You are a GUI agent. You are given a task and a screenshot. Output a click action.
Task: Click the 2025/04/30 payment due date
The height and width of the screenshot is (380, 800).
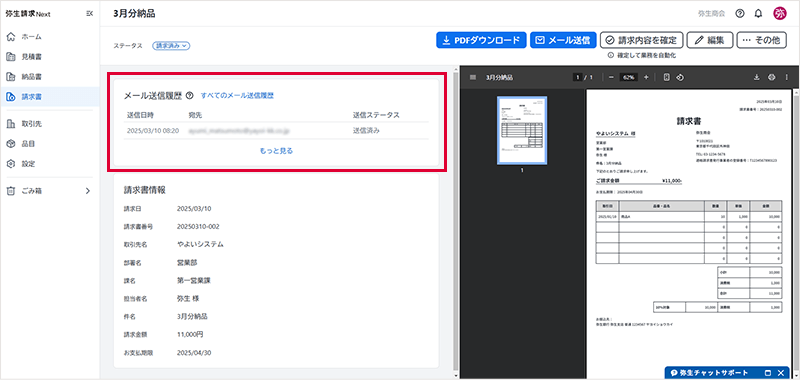(194, 352)
